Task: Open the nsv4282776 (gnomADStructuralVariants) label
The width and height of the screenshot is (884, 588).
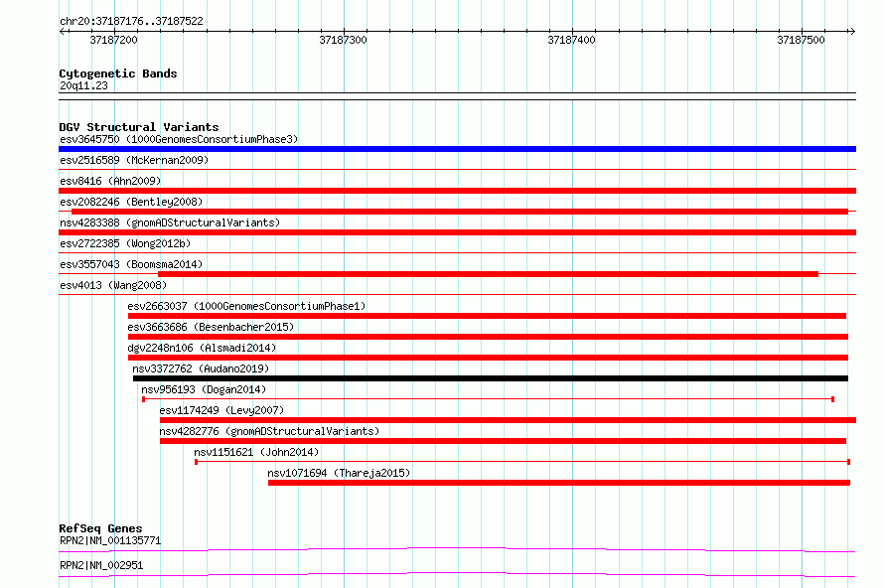Action: pyautogui.click(x=269, y=431)
